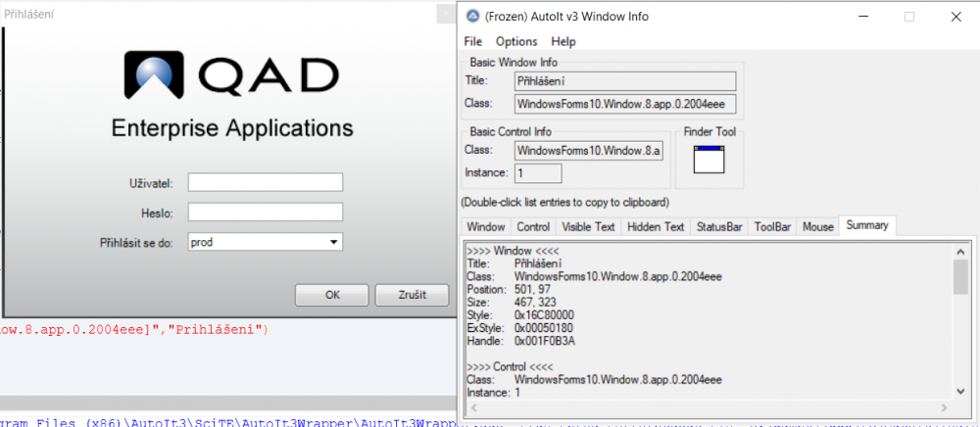Click the Zrušit button
The width and height of the screenshot is (980, 427).
(412, 296)
